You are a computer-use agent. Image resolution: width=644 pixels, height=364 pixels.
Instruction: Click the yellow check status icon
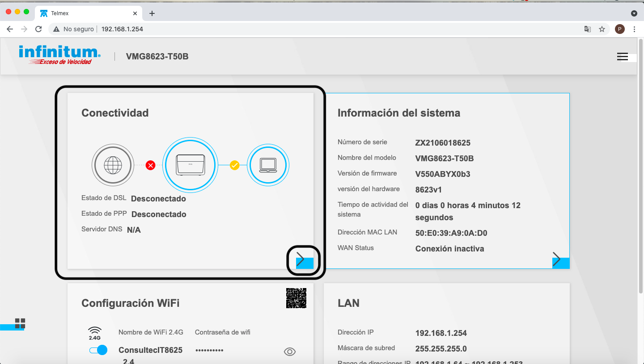234,165
